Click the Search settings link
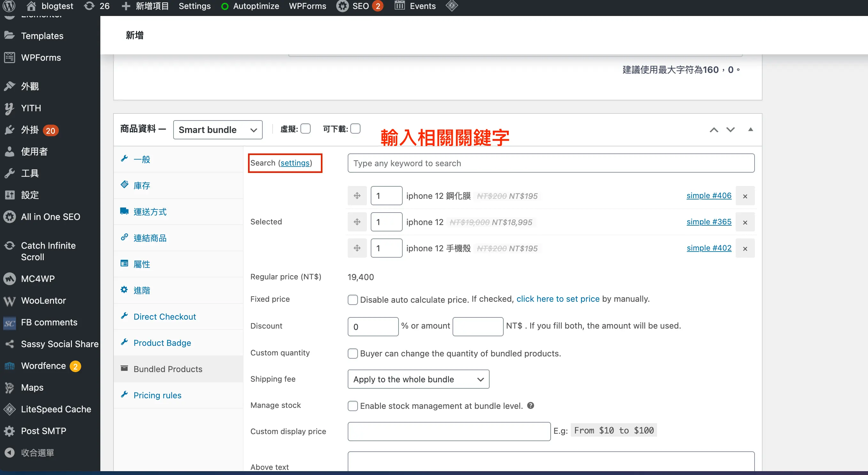Image resolution: width=868 pixels, height=475 pixels. pyautogui.click(x=295, y=163)
